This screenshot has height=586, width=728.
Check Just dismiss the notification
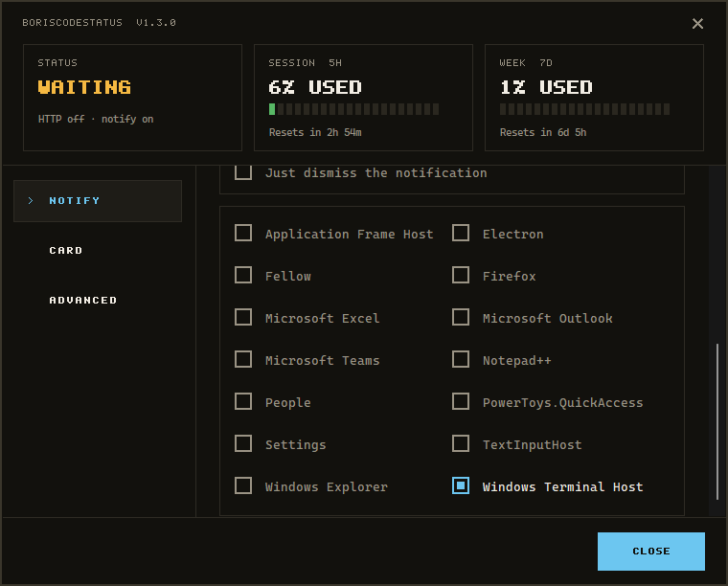(x=243, y=172)
